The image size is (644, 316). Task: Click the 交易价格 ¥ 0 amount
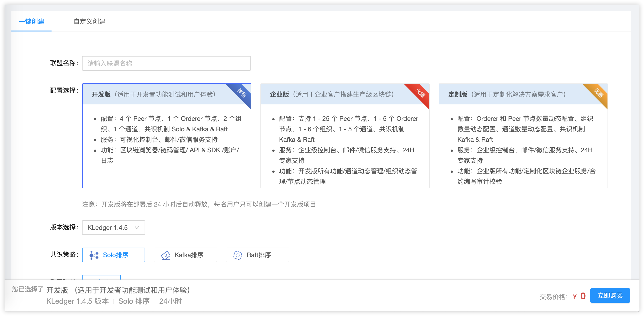579,296
